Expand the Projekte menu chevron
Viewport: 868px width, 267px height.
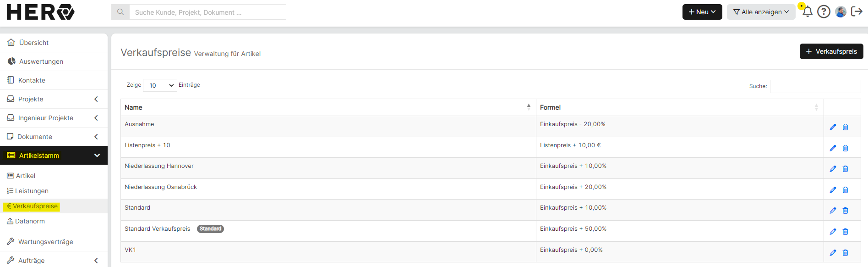(96, 99)
